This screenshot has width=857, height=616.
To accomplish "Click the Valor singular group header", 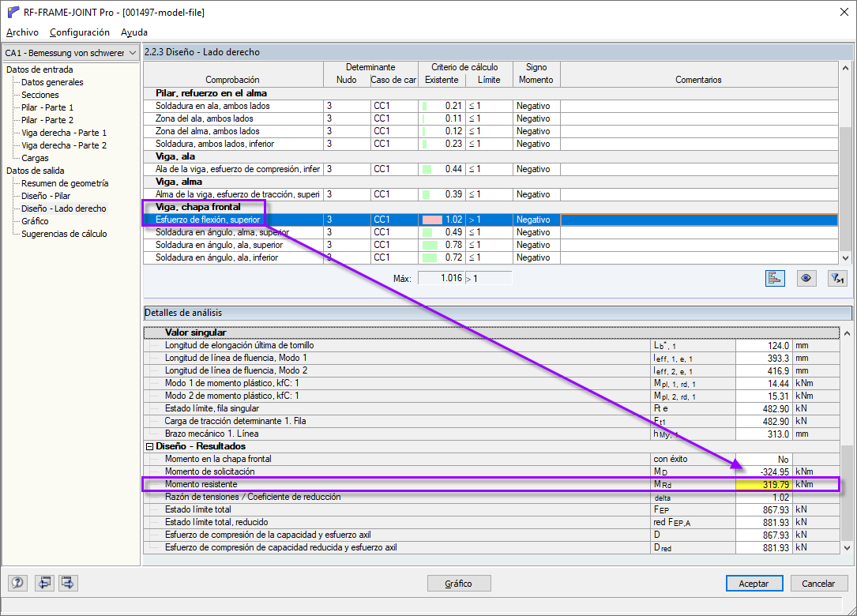I will tap(491, 332).
